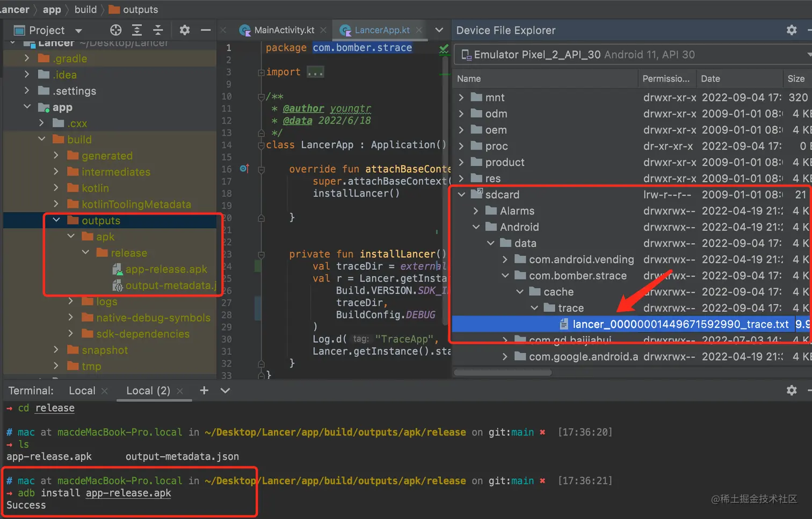Click the build breadcrumb in the navigation bar
The image size is (812, 519).
click(x=85, y=10)
